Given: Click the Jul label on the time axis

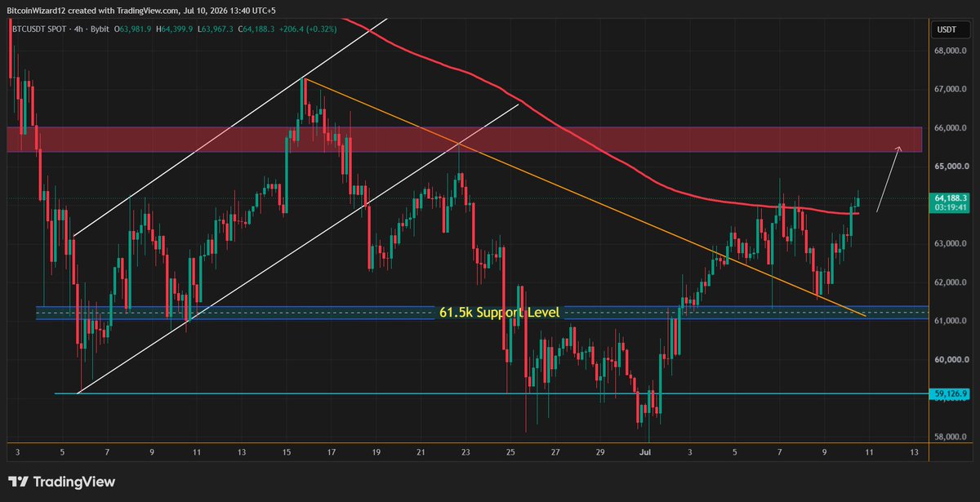Looking at the screenshot, I should click(646, 451).
